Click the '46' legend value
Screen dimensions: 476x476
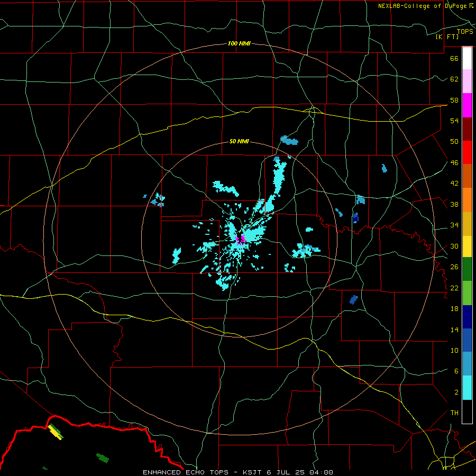pyautogui.click(x=454, y=163)
